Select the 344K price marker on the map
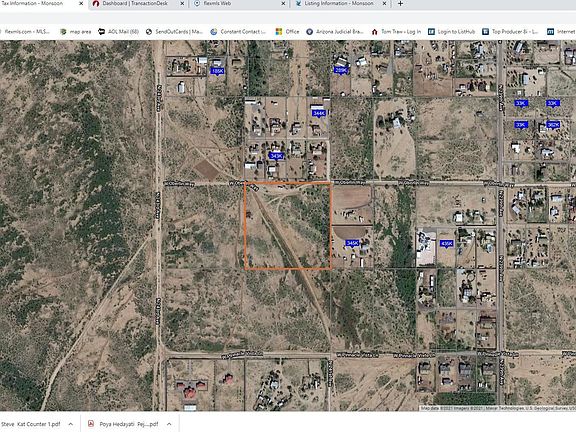 (x=319, y=114)
